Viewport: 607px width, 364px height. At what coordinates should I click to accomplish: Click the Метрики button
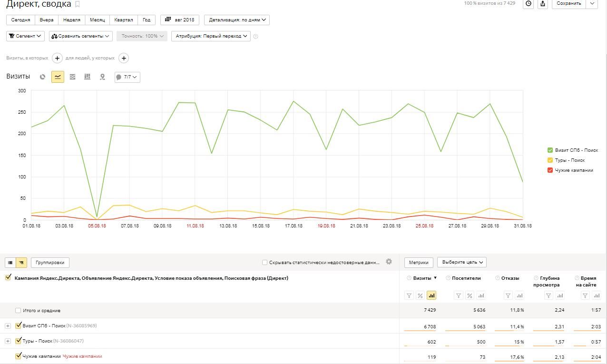(418, 263)
